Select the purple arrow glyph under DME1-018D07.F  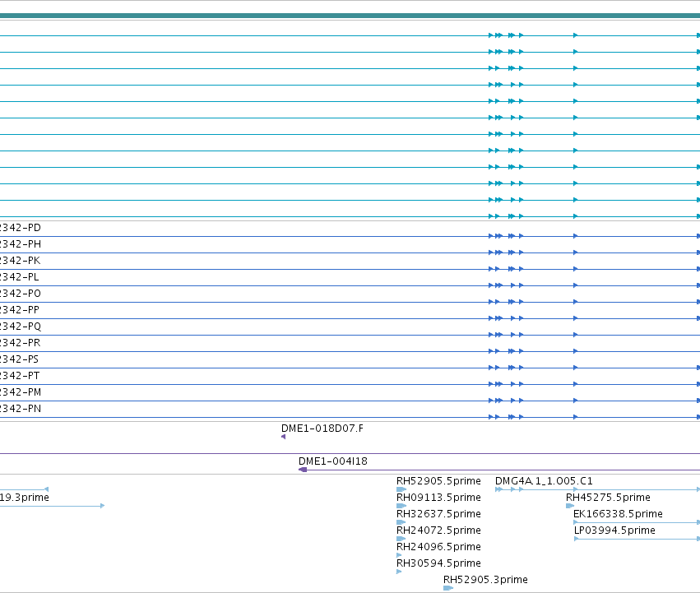(x=284, y=437)
